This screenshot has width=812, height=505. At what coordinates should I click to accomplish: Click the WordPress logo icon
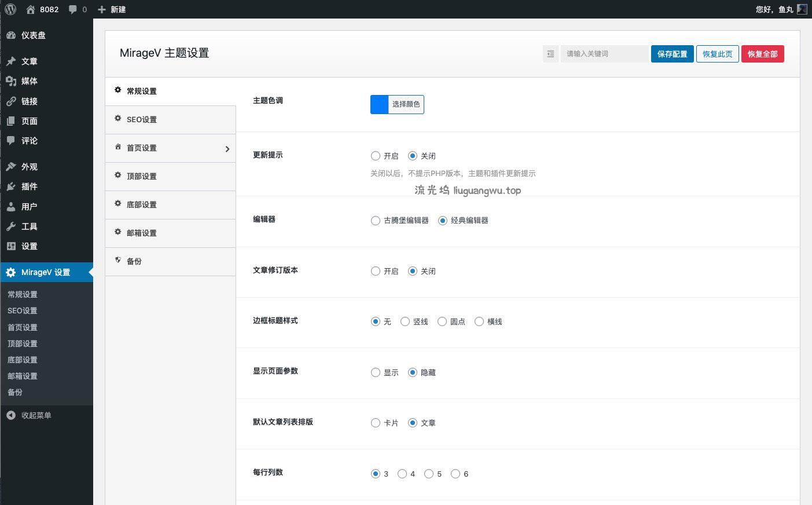click(x=10, y=9)
